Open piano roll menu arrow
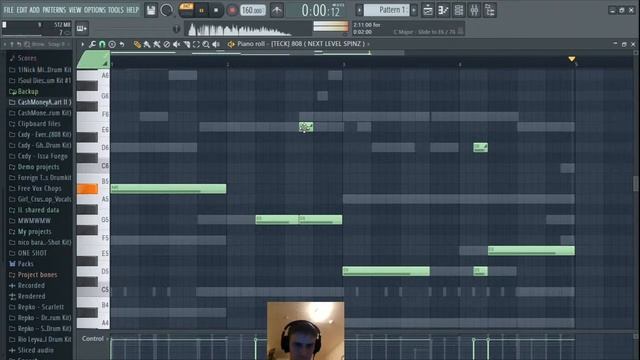640x360 pixels. [x=82, y=44]
